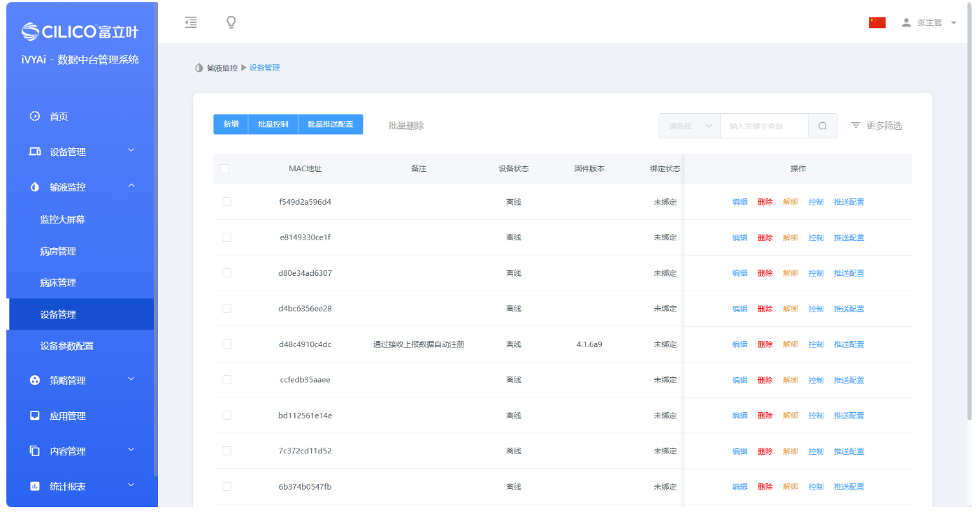Click the 更多筛选 filter icon

tap(856, 126)
